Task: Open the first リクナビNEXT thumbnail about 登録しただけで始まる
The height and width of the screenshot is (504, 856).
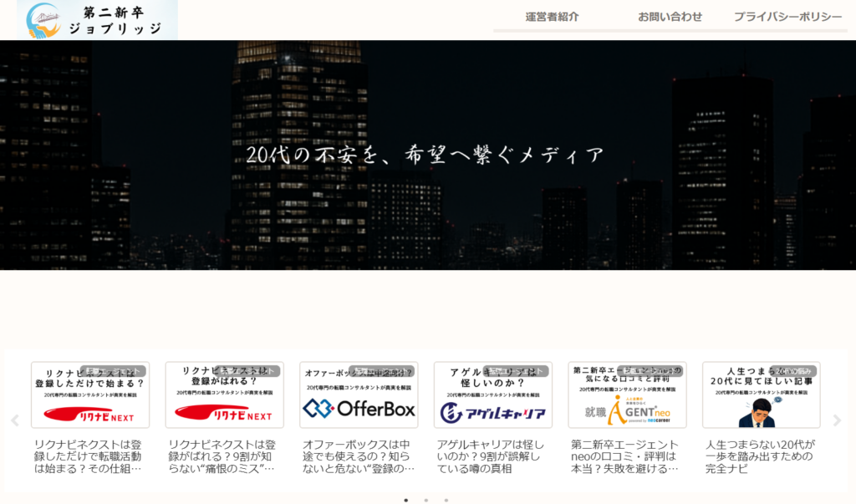Action: pos(90,395)
